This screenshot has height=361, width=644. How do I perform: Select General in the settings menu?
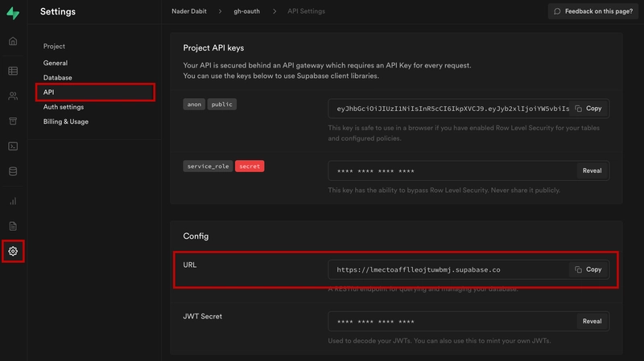click(x=56, y=63)
